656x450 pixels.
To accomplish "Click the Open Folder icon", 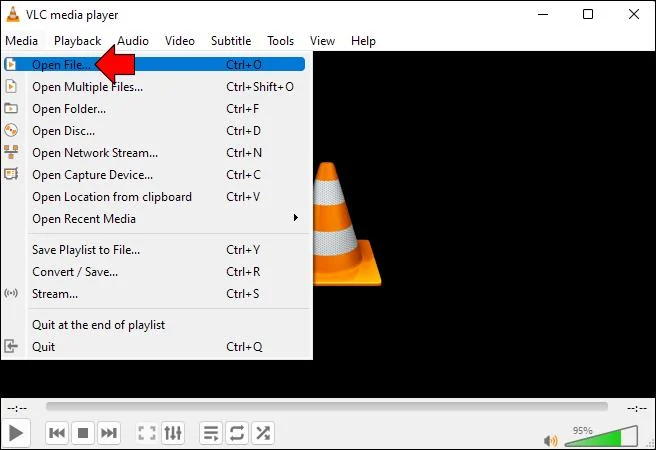I will pos(11,109).
